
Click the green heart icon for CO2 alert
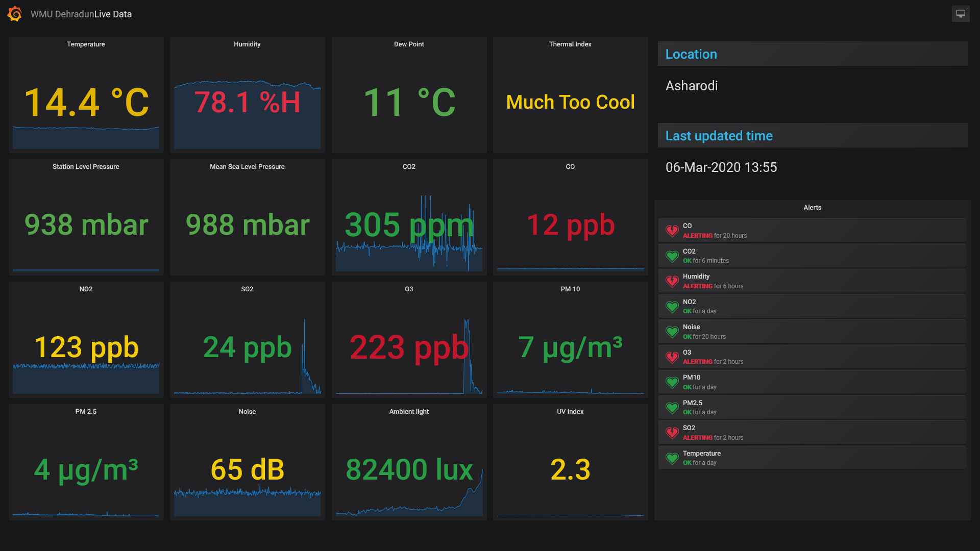coord(672,256)
